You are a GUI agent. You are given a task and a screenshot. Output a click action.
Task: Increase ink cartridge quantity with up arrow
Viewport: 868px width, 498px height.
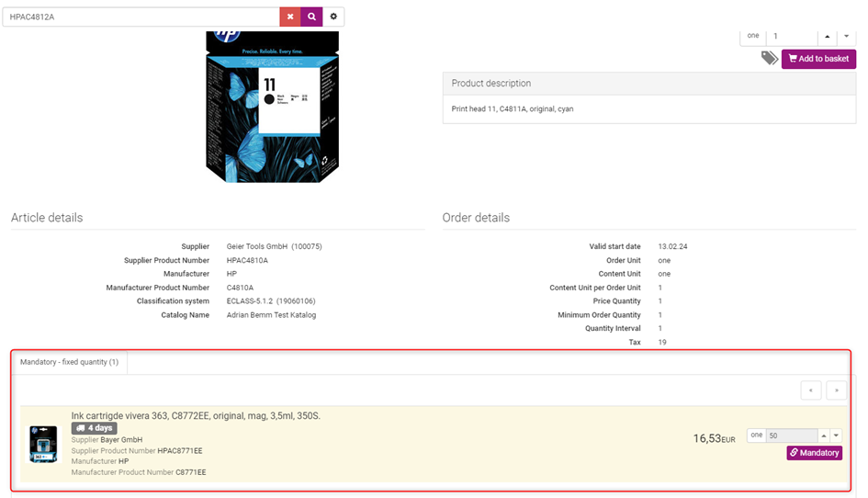[823, 436]
